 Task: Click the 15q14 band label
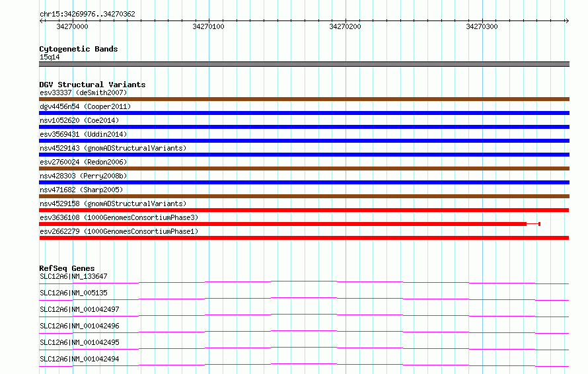click(50, 57)
